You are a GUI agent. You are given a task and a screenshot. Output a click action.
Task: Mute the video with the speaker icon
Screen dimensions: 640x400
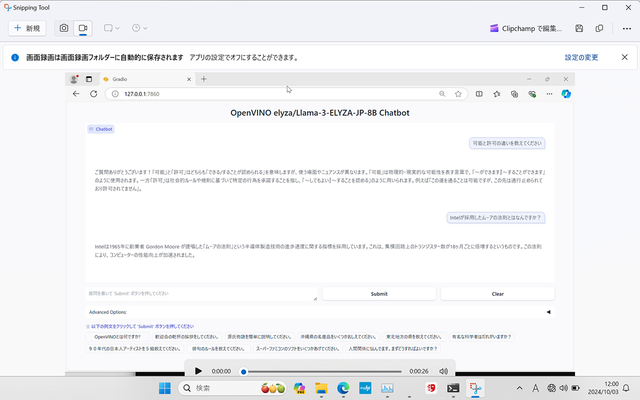(x=441, y=371)
